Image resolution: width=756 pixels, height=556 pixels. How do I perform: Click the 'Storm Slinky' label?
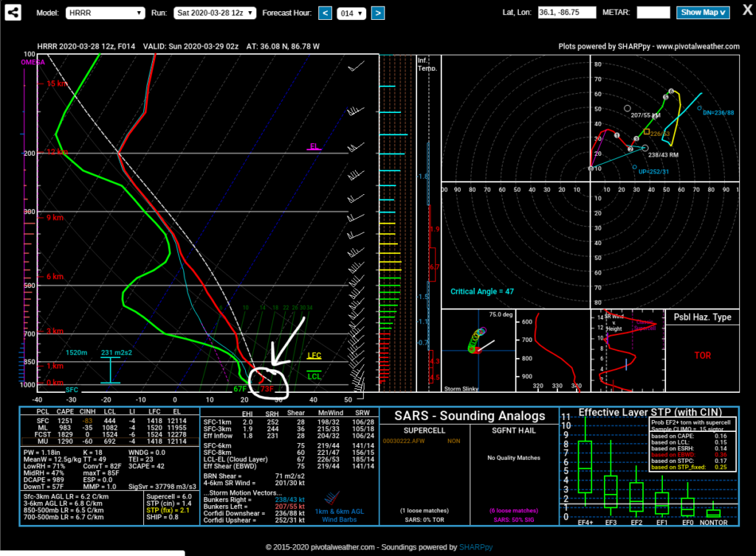tap(461, 388)
